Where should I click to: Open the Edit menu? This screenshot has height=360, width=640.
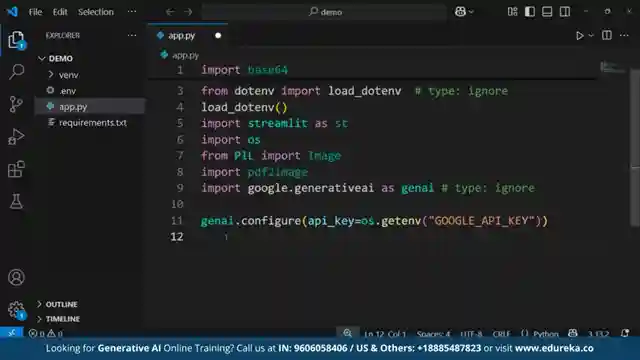click(60, 12)
